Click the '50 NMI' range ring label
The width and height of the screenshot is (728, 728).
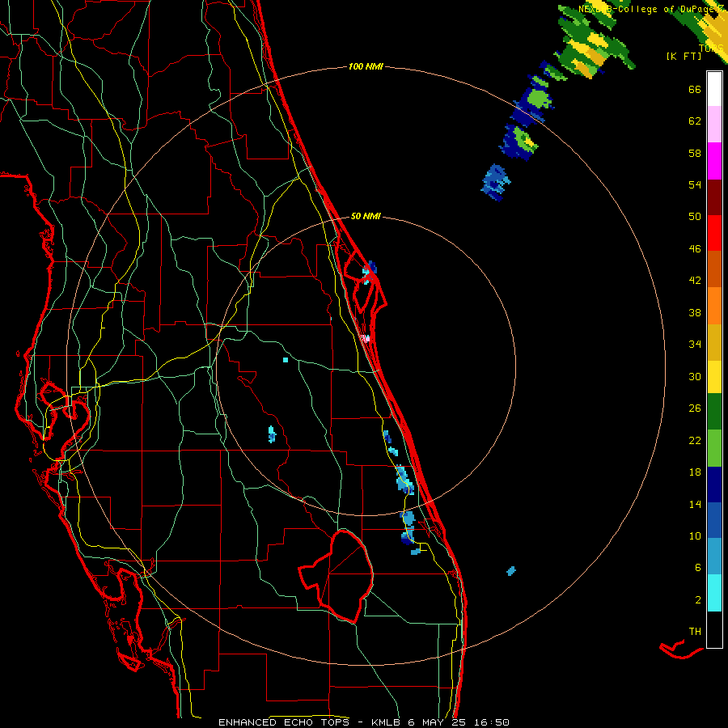(x=366, y=216)
